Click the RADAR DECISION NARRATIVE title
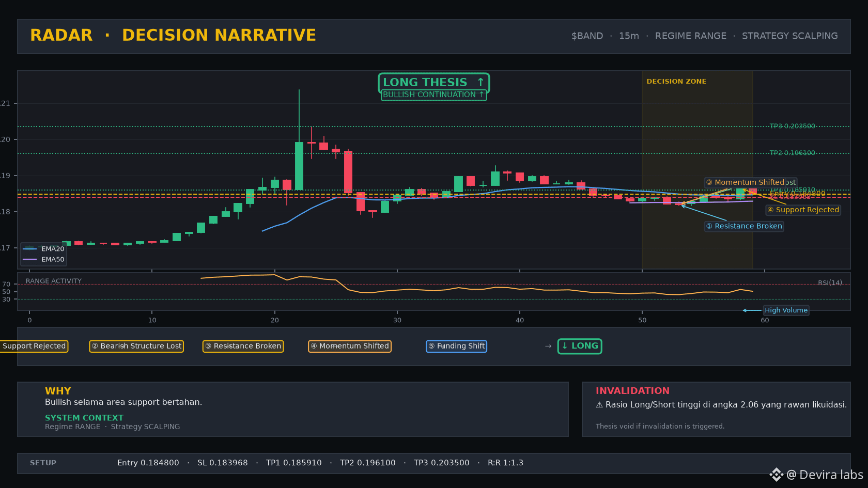This screenshot has width=868, height=488. (173, 35)
